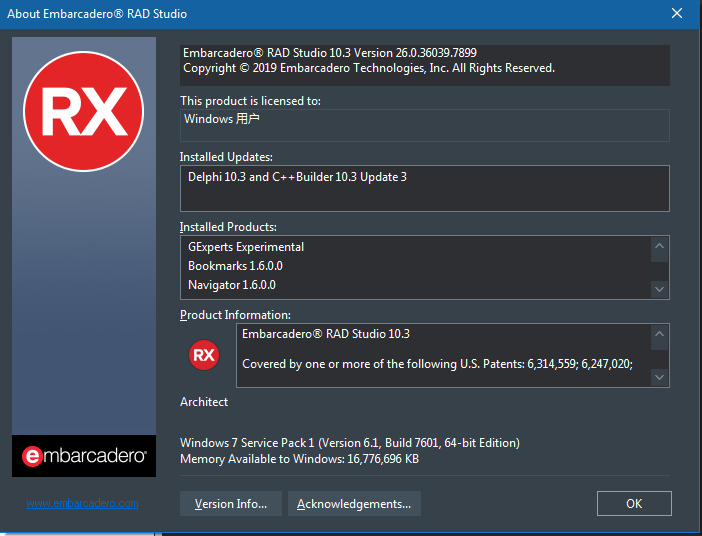
Task: Open the Version Info dialog
Action: (x=231, y=504)
